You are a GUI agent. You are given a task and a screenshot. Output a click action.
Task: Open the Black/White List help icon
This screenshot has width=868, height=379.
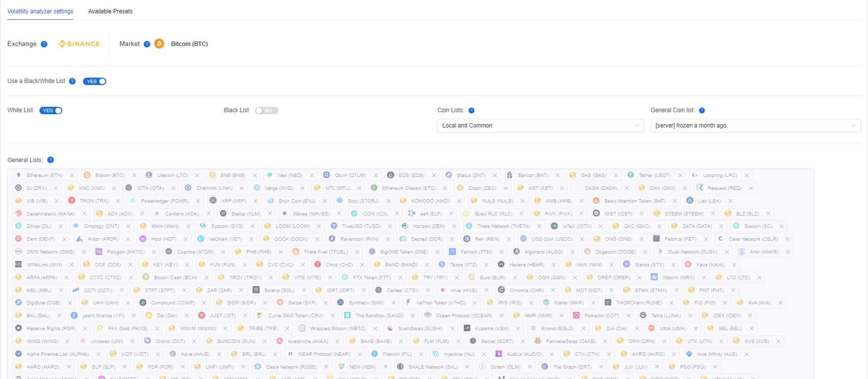pyautogui.click(x=72, y=82)
